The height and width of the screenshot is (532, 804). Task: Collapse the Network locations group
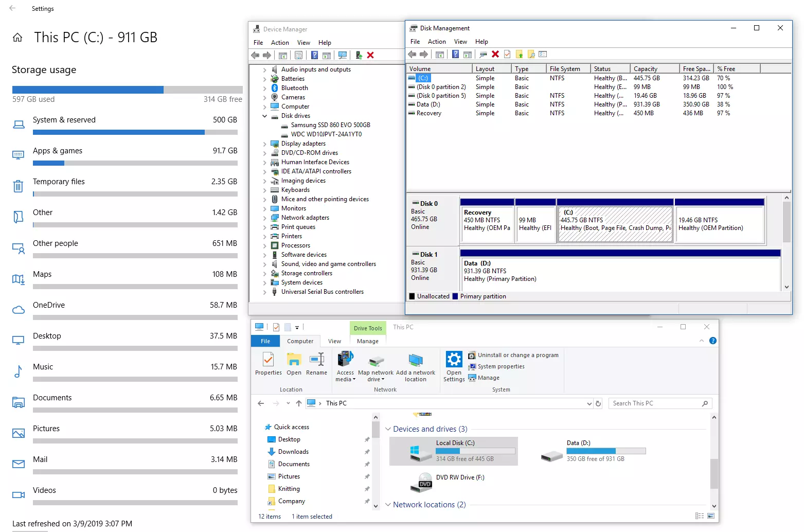tap(388, 505)
